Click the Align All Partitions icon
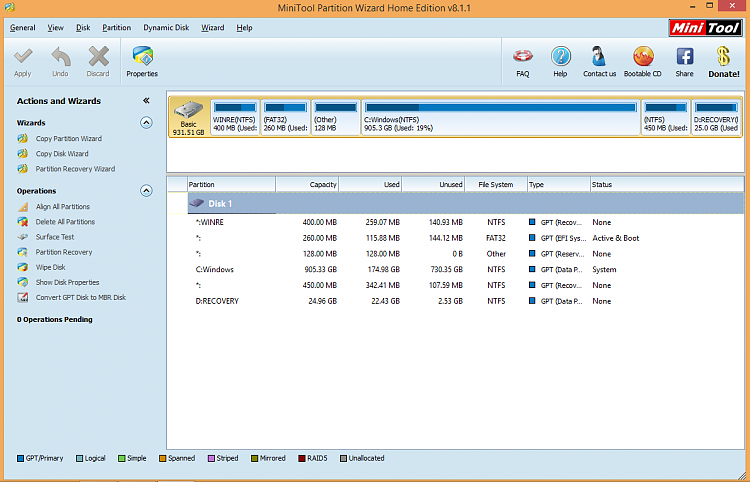 22,207
